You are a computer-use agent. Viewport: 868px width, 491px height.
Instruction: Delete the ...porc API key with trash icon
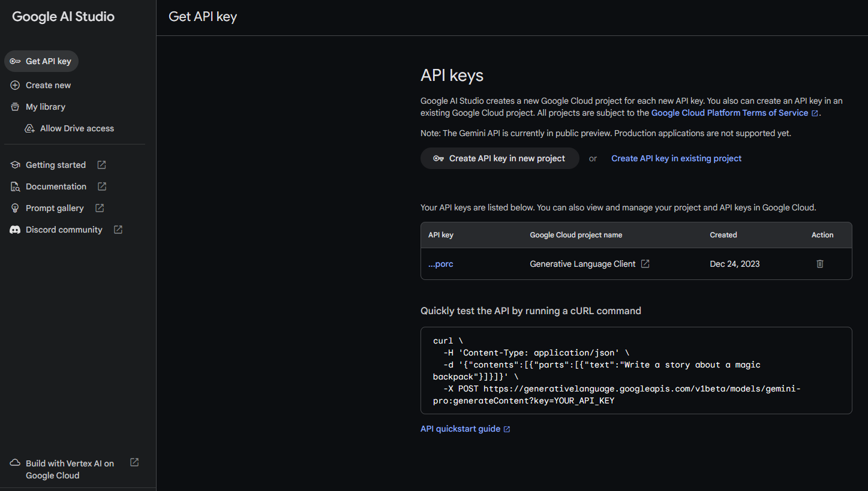pyautogui.click(x=820, y=264)
